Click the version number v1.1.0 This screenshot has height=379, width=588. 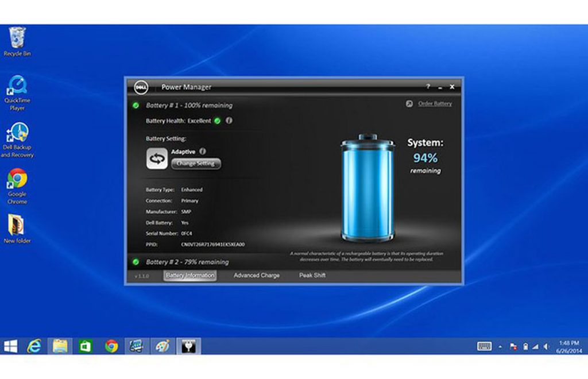[142, 276]
